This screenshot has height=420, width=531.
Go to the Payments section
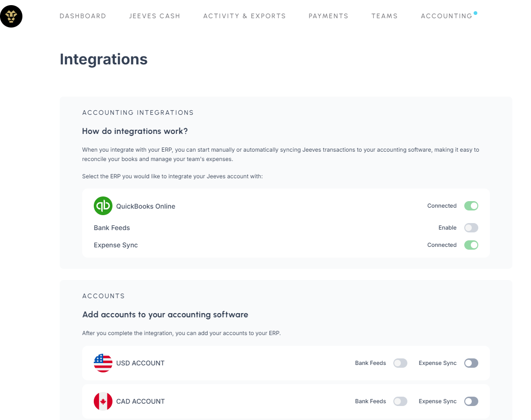[x=328, y=16]
